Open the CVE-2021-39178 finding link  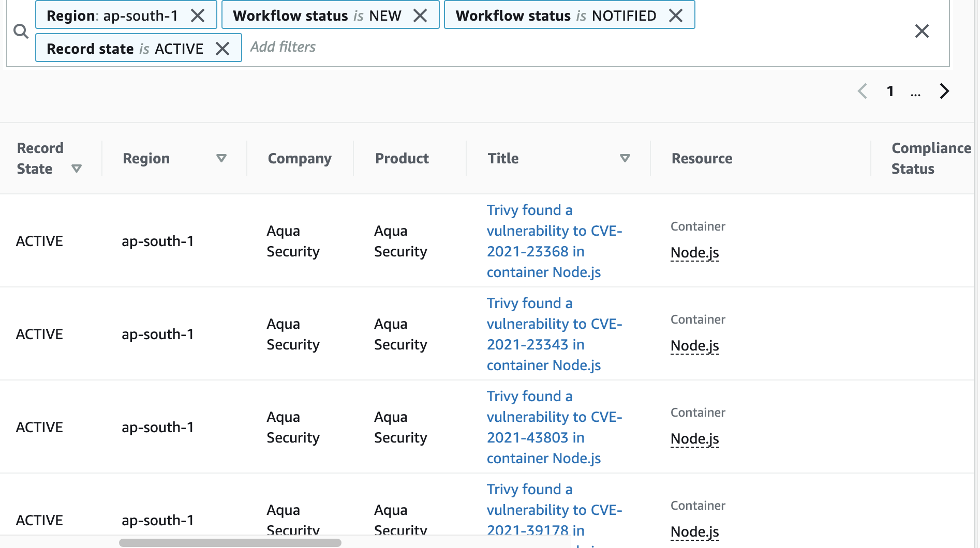[554, 510]
